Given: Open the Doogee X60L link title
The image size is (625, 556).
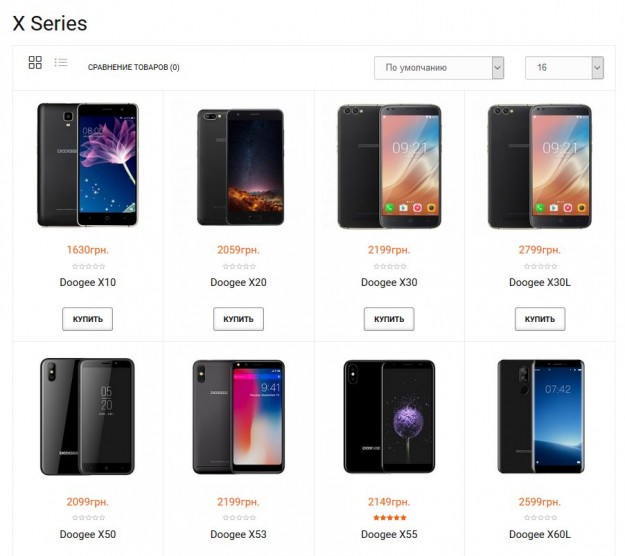Looking at the screenshot, I should [540, 534].
